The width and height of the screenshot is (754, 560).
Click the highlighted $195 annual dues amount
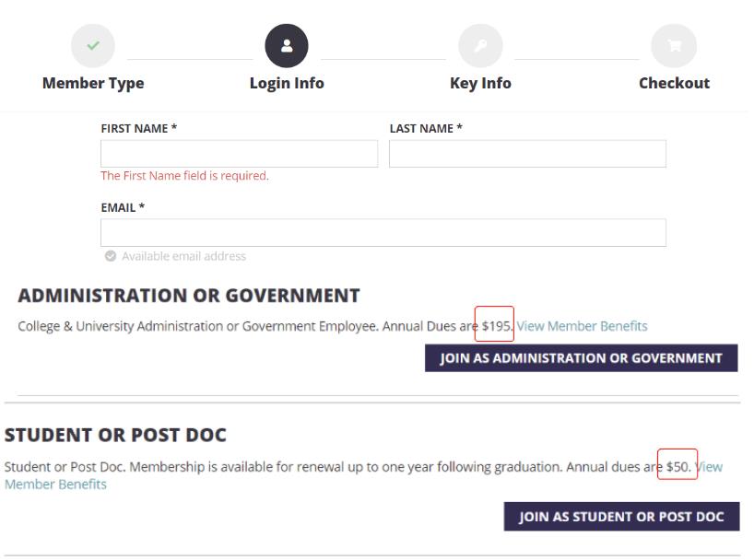pos(497,325)
